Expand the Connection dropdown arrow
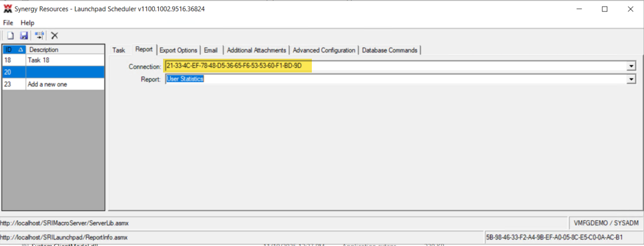This screenshot has width=644, height=246. 631,66
